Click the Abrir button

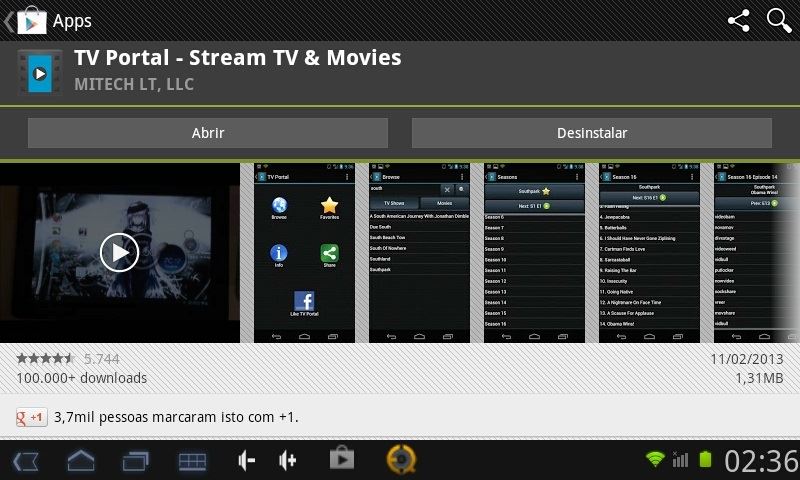[208, 133]
